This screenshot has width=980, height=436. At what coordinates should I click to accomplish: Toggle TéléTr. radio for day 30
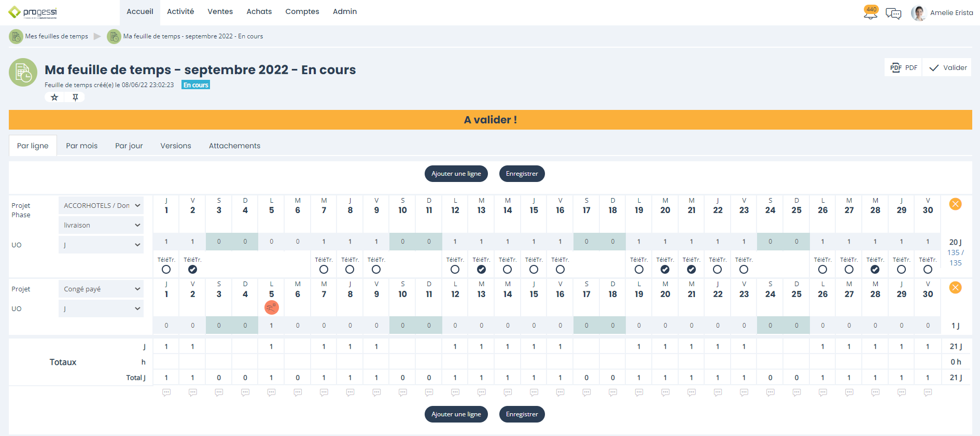(x=928, y=270)
